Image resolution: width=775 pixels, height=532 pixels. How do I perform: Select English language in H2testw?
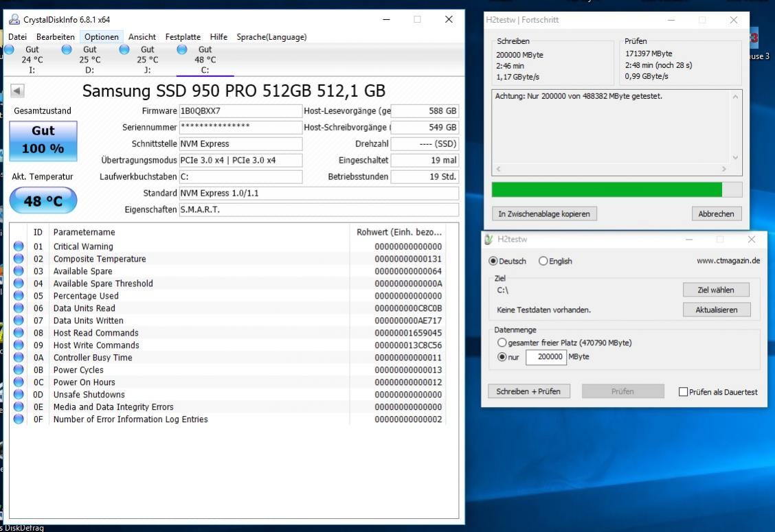[x=543, y=261]
